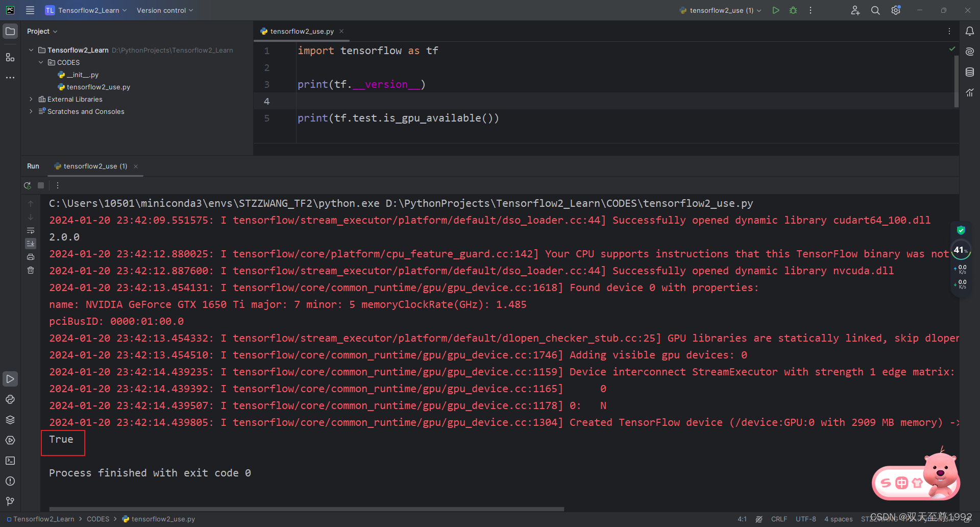Image resolution: width=980 pixels, height=527 pixels.
Task: Click status bar icon beside CRLF
Action: point(759,519)
